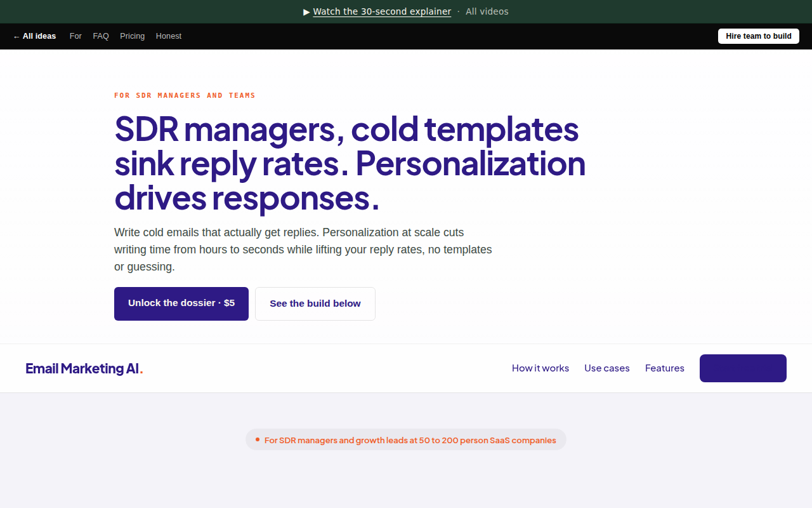The height and width of the screenshot is (508, 812).
Task: Click 'Unlock the dossier · $5' button
Action: click(x=181, y=304)
